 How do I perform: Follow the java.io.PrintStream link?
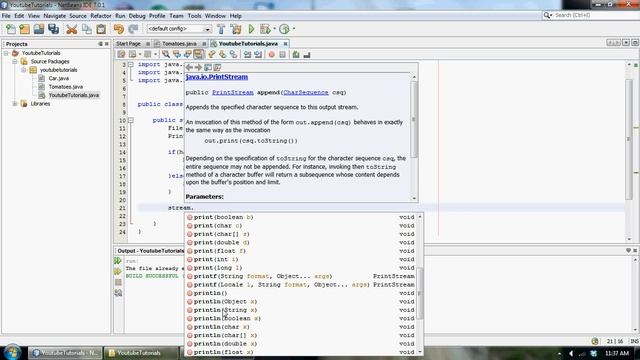click(217, 77)
